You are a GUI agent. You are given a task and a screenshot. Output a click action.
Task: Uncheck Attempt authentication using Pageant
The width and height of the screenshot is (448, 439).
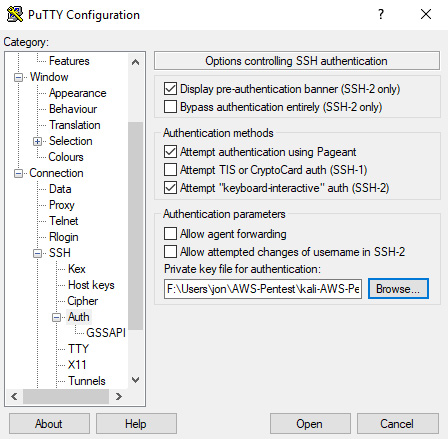(x=170, y=152)
